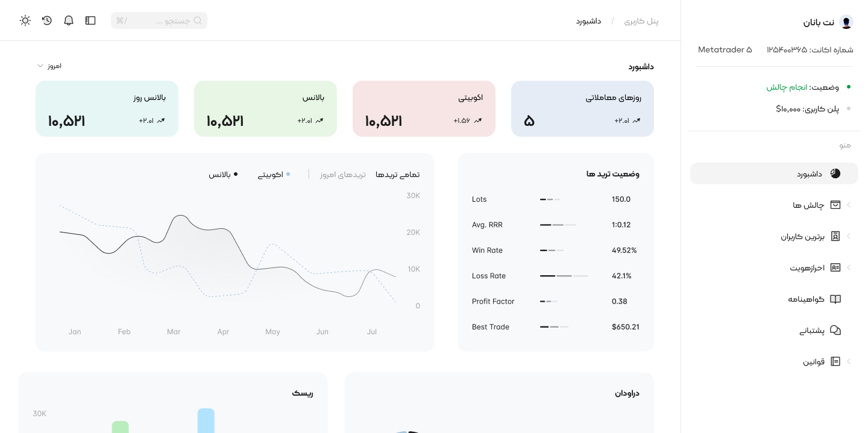This screenshot has height=433, width=868.
Task: Click Best Trade progress bar indicator
Action: click(554, 327)
